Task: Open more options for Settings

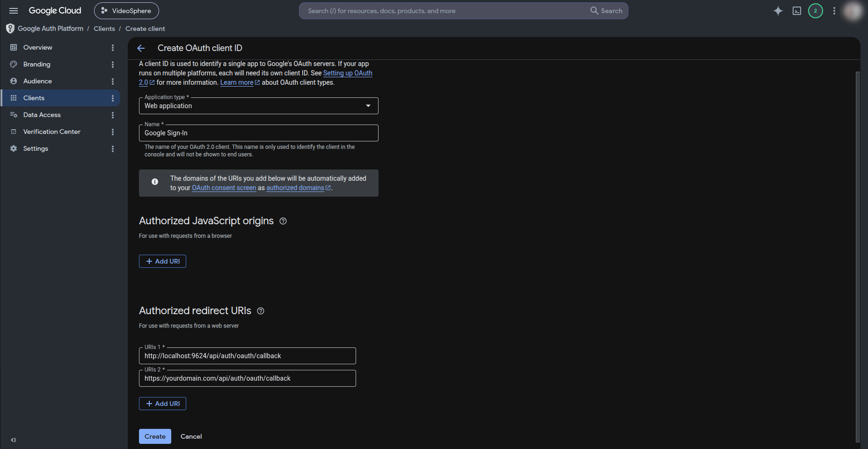Action: tap(113, 148)
